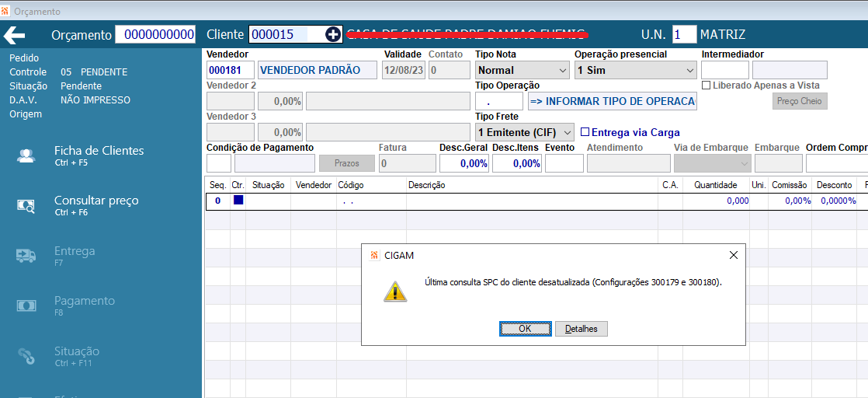868x398 pixels.
Task: Click the plus icon beside Cliente field
Action: click(333, 34)
